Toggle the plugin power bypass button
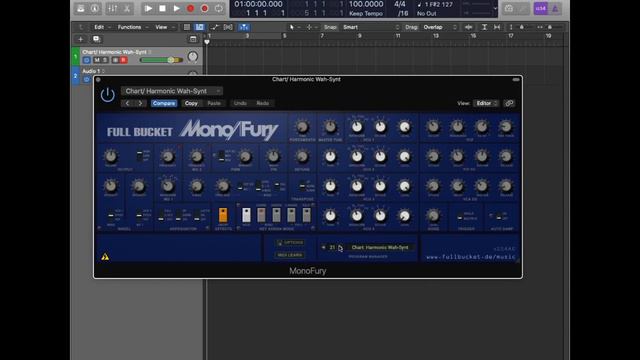The height and width of the screenshot is (360, 640). [108, 95]
